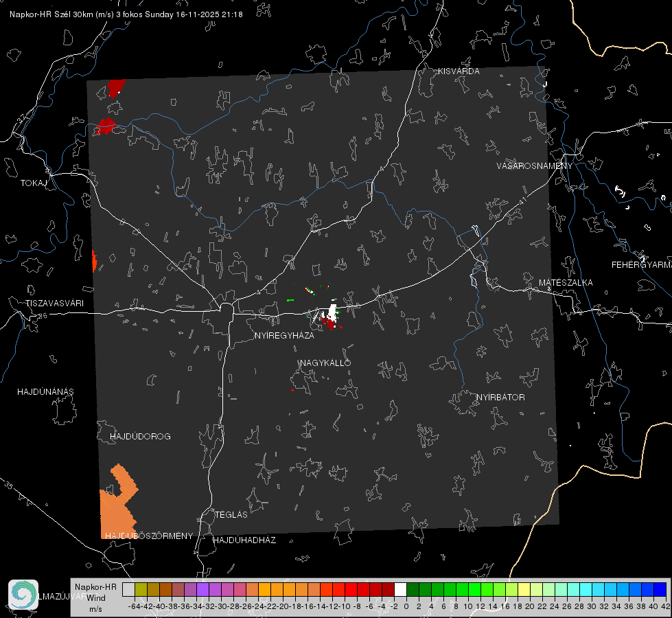Click the road number 41 marker
The image size is (672, 618).
point(522,201)
